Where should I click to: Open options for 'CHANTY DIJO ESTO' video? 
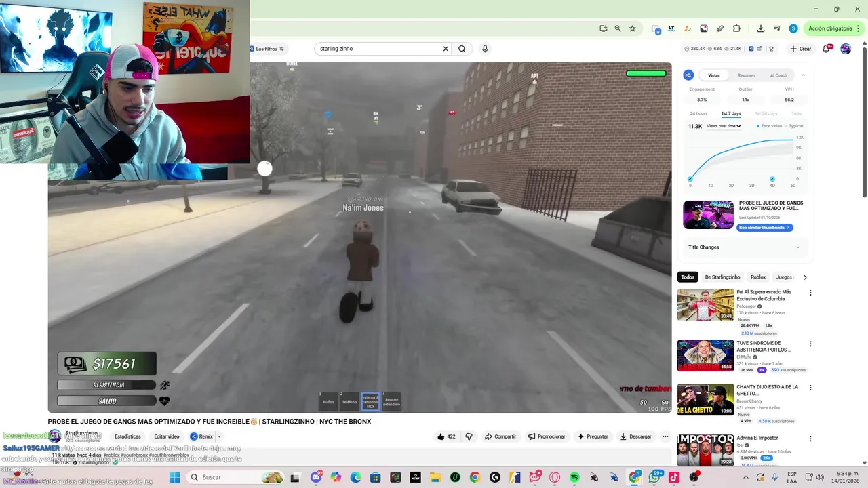(x=810, y=388)
